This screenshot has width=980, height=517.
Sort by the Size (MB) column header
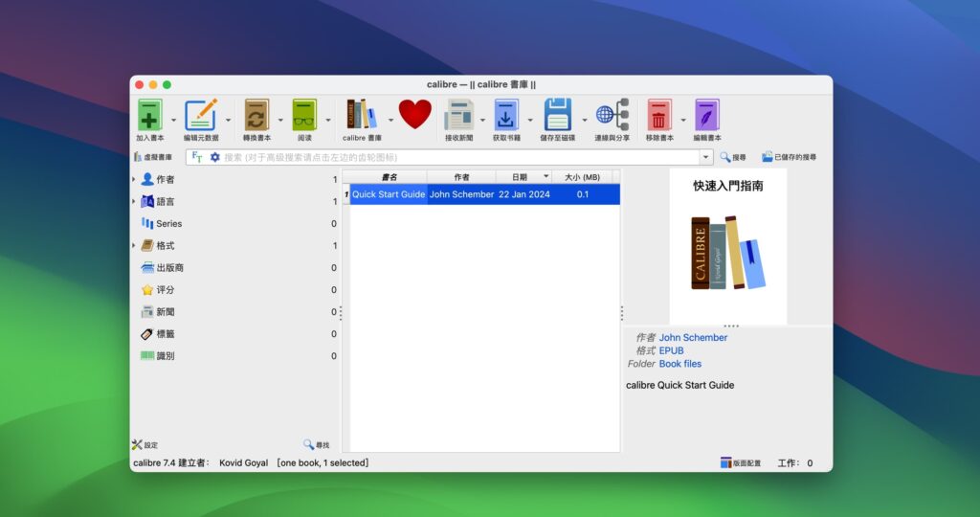[582, 177]
